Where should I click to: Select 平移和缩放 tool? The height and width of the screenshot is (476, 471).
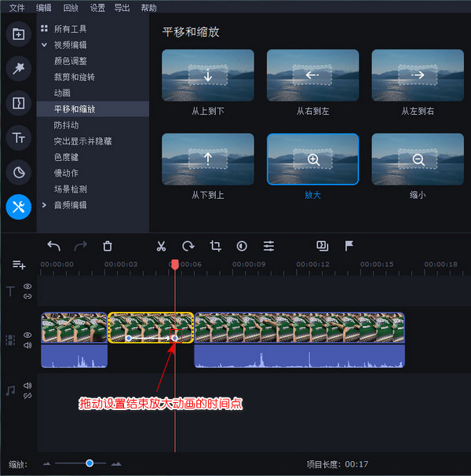tap(93, 109)
